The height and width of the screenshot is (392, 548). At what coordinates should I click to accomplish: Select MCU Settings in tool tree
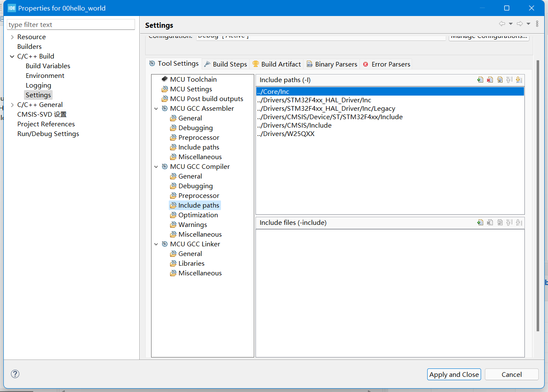pos(191,89)
